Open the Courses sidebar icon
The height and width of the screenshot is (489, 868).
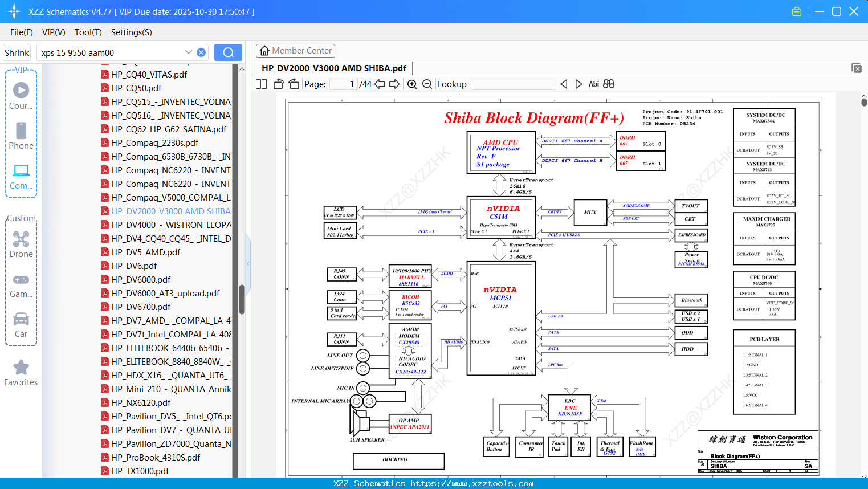21,96
